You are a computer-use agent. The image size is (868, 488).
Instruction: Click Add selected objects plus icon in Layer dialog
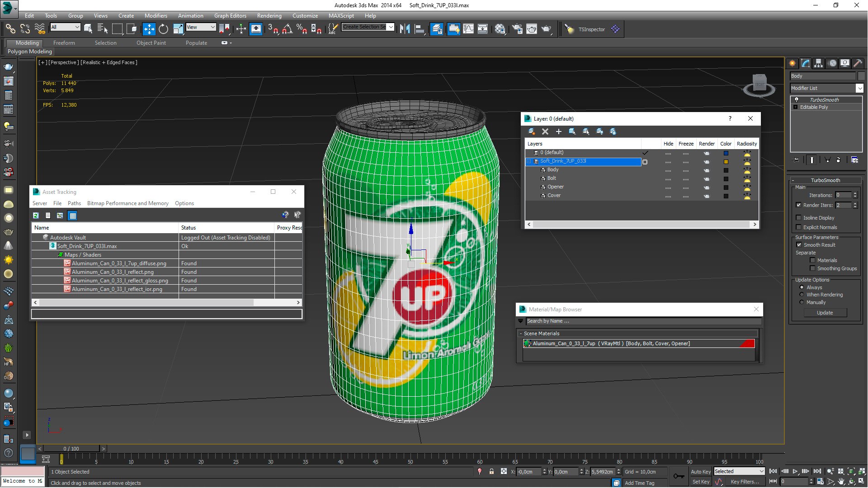point(559,131)
